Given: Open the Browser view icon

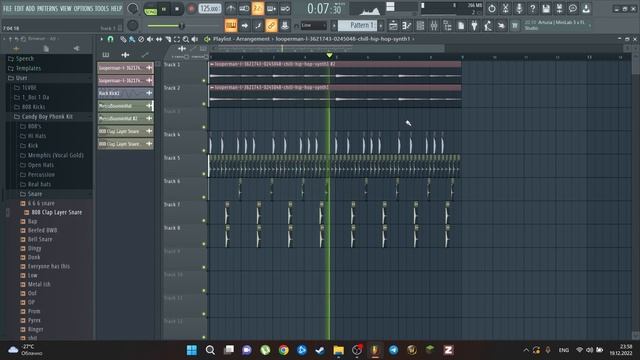Looking at the screenshot, I should pos(447,26).
